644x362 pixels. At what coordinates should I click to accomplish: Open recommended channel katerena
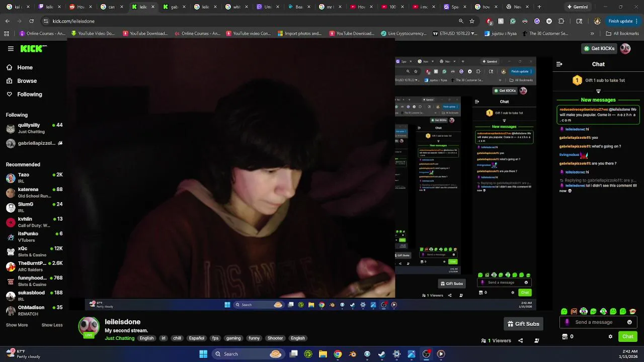34,193
